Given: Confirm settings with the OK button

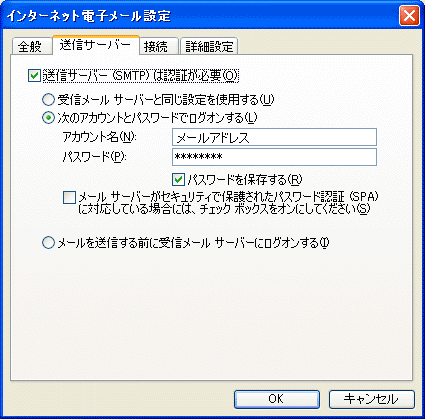Looking at the screenshot, I should point(277,399).
